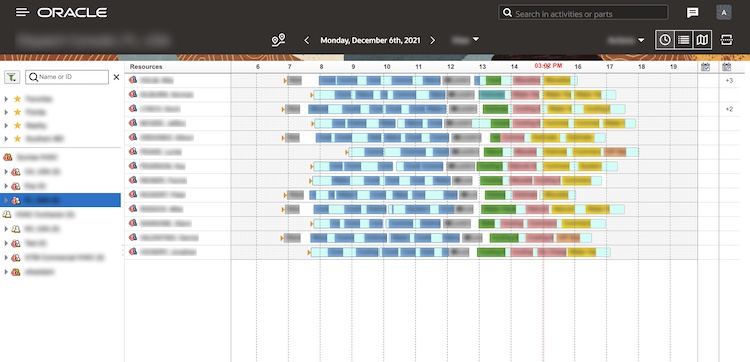
Task: Go to the previous day with the left arrow
Action: pyautogui.click(x=307, y=40)
